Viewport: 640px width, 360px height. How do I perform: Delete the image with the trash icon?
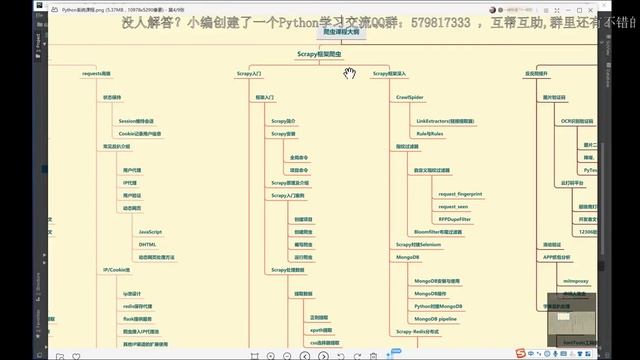click(x=373, y=356)
